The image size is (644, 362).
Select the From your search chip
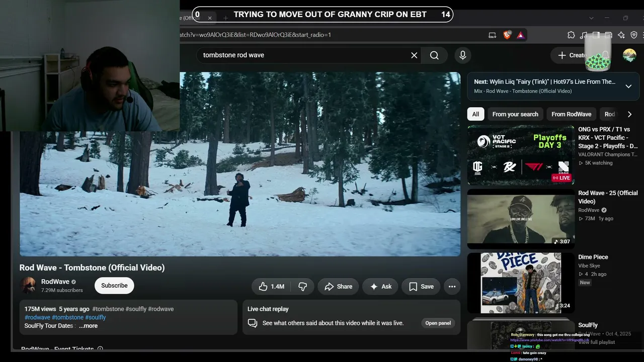click(515, 114)
